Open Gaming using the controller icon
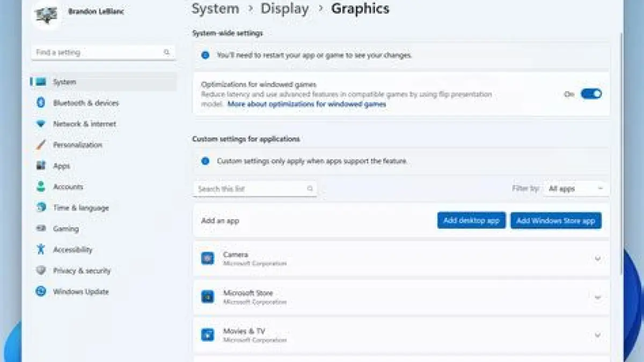The width and height of the screenshot is (644, 362). click(41, 229)
